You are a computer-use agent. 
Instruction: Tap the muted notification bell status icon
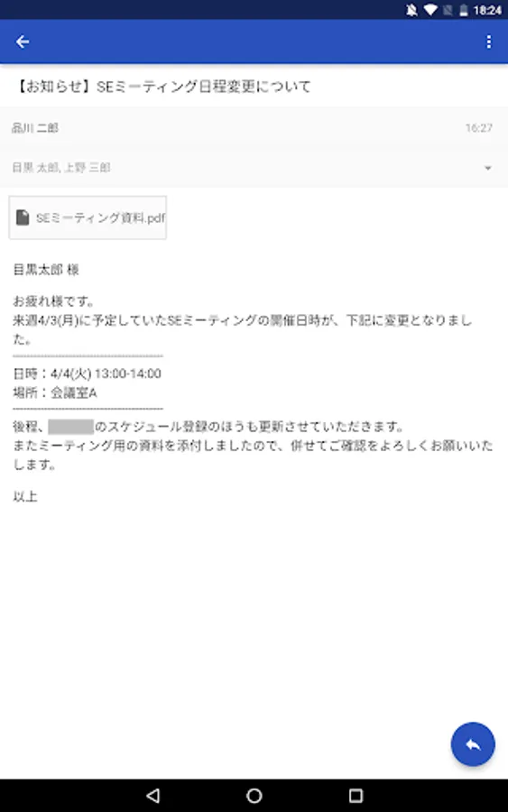point(411,10)
